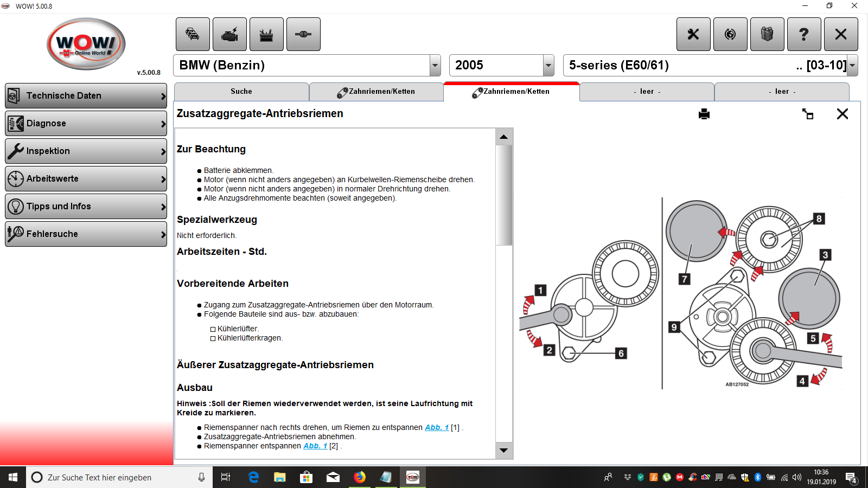Screen dimensions: 868x488
Task: Click the Inspektion wrench icon
Action: click(x=15, y=151)
